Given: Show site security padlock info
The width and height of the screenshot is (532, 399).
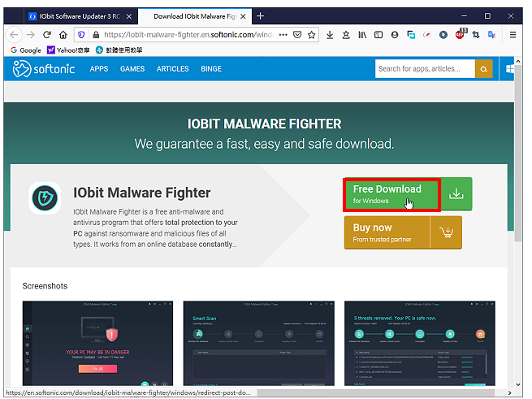Looking at the screenshot, I should tap(96, 35).
